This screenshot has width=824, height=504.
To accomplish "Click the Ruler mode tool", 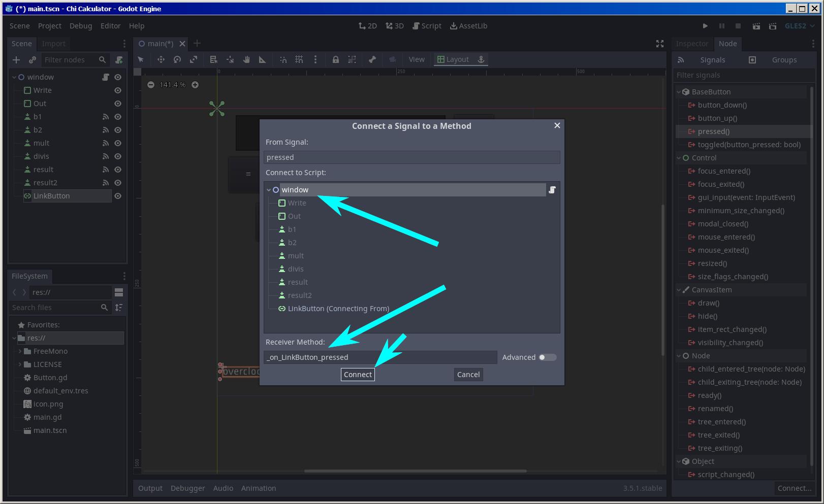I will pos(263,59).
